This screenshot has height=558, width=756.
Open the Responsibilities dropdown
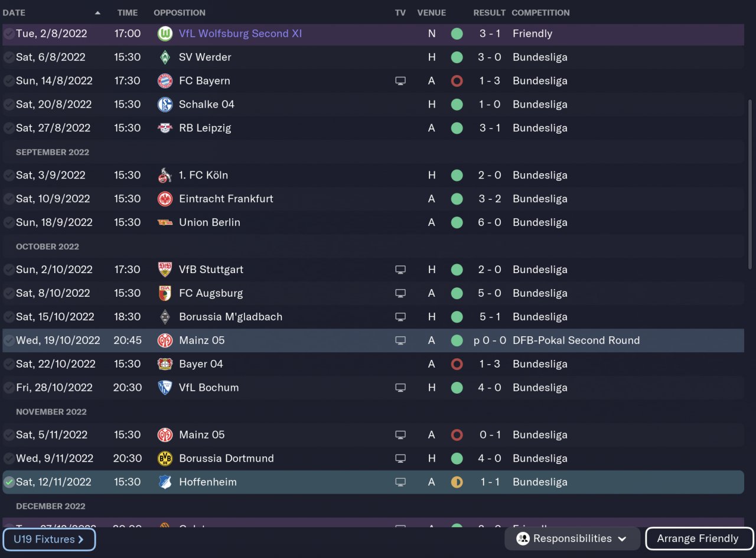point(572,538)
